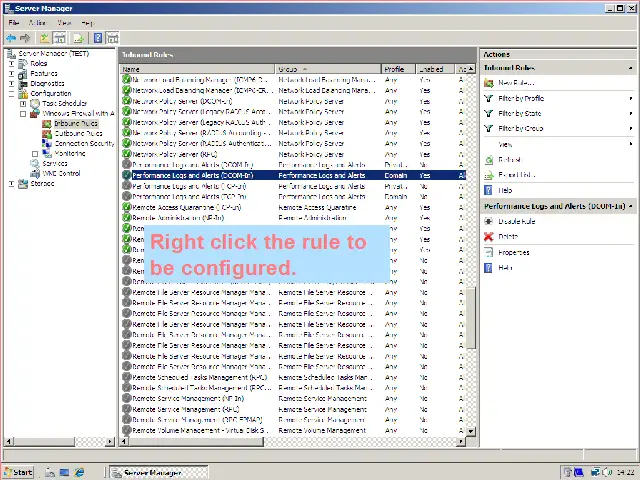Click the Export List toolbar icon
The image size is (640, 480).
coord(79,38)
